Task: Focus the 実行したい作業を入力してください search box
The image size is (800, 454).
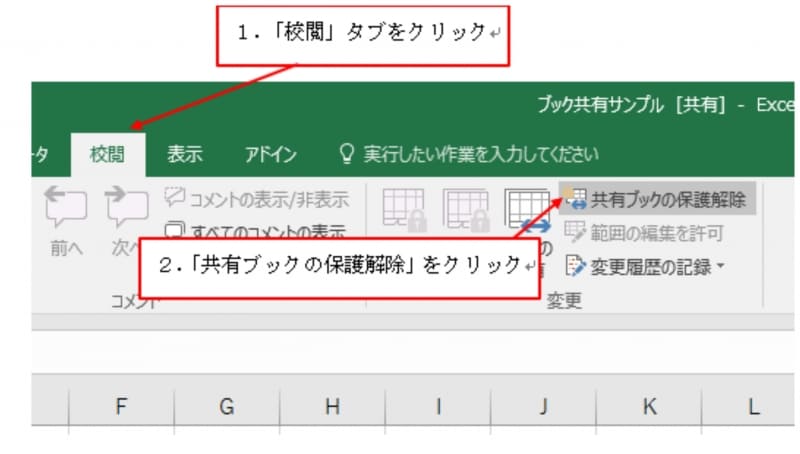Action: (481, 154)
